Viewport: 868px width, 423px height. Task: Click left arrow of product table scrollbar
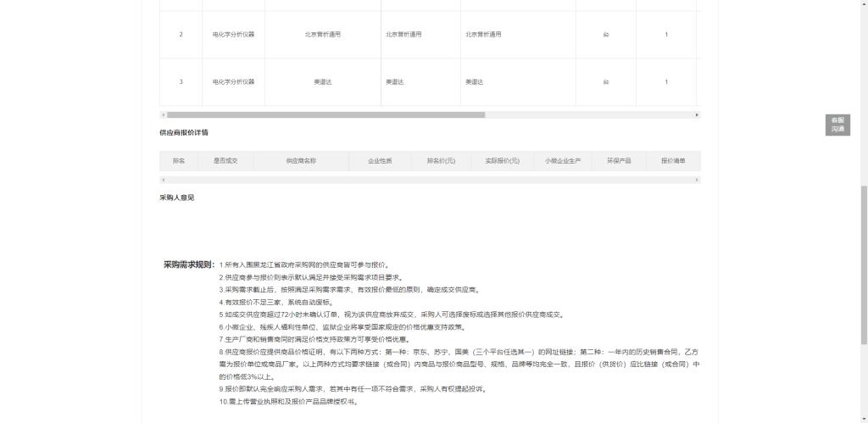point(163,114)
